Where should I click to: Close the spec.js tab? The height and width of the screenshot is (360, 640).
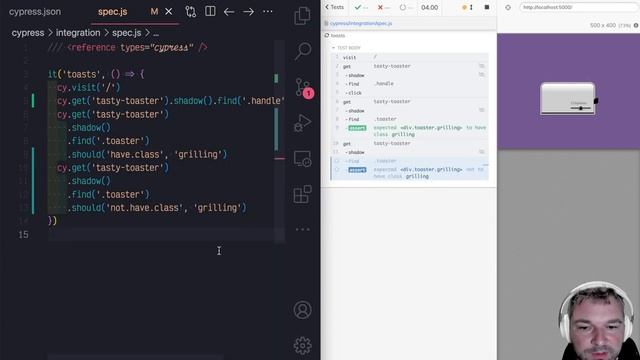pyautogui.click(x=169, y=12)
